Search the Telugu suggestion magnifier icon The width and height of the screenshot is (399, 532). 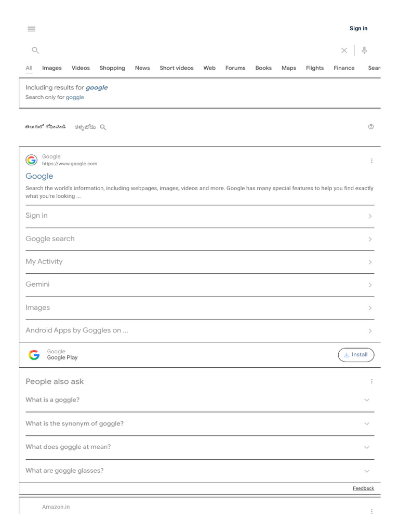(103, 127)
